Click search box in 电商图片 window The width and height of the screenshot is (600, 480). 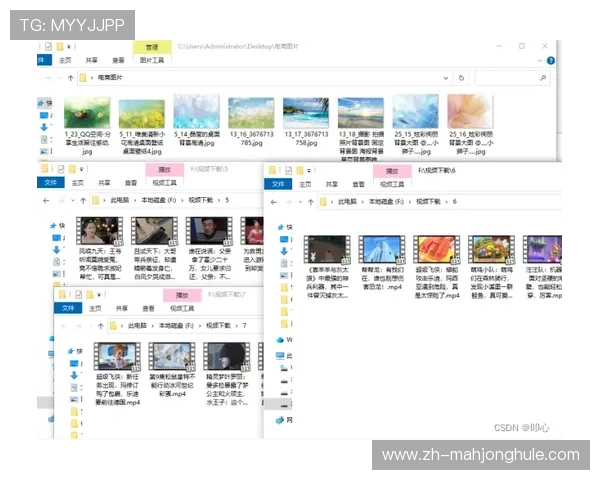(x=512, y=78)
